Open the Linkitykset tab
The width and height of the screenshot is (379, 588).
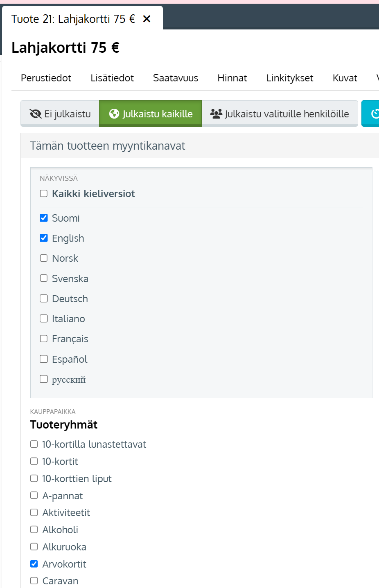[290, 78]
